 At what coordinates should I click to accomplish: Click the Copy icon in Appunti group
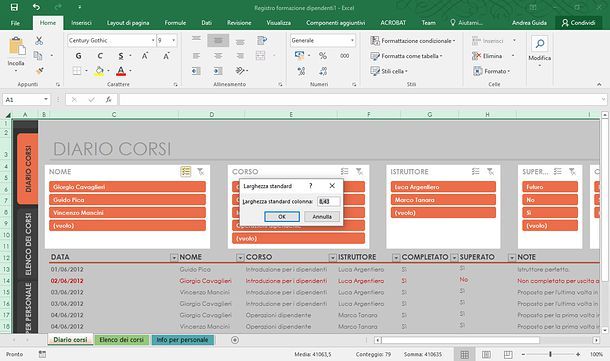38,56
